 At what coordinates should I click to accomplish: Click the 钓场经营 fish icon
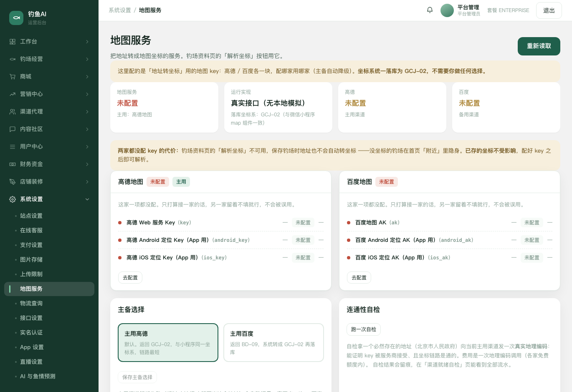[13, 59]
